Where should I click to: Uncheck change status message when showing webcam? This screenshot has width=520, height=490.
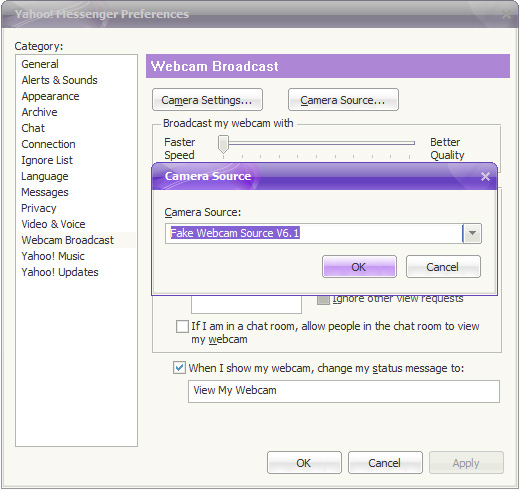[x=179, y=368]
